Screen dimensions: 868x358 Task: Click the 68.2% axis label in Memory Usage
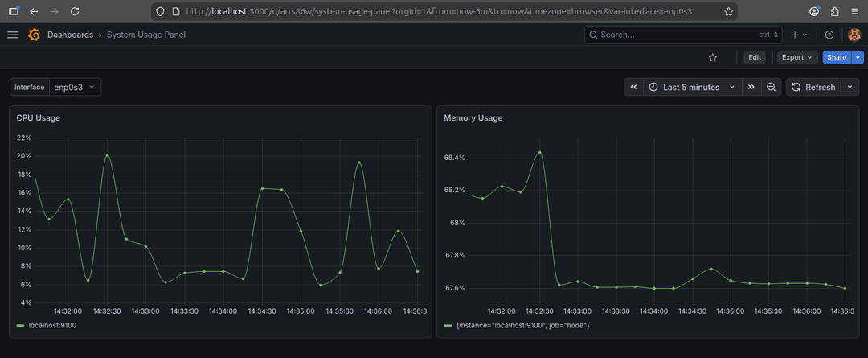(x=454, y=190)
